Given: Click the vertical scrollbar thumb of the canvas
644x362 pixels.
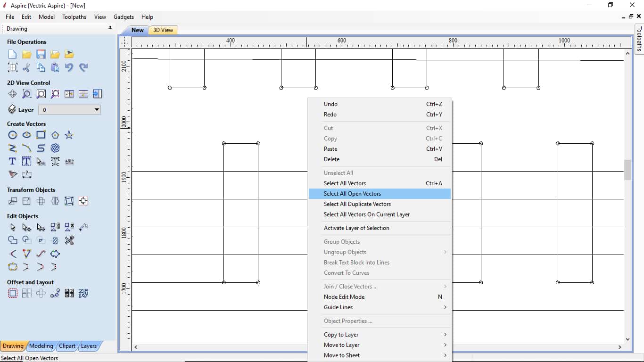Looking at the screenshot, I should 627,170.
